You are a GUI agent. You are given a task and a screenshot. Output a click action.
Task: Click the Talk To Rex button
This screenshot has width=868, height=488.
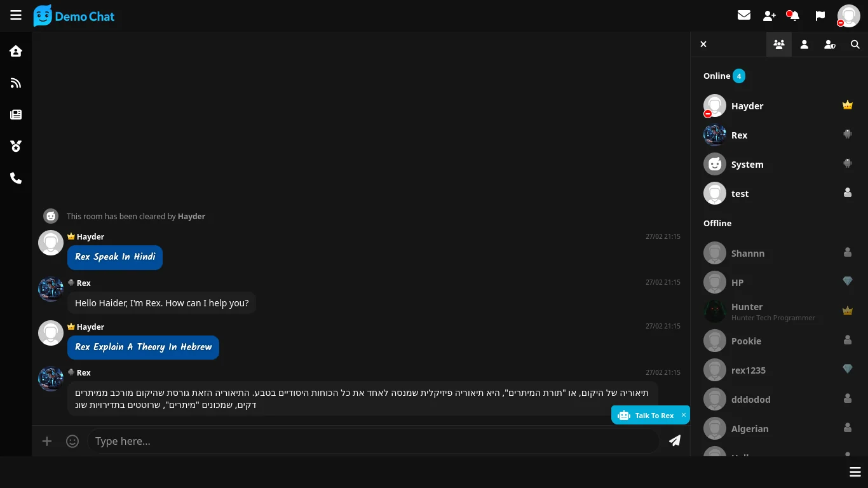coord(647,416)
